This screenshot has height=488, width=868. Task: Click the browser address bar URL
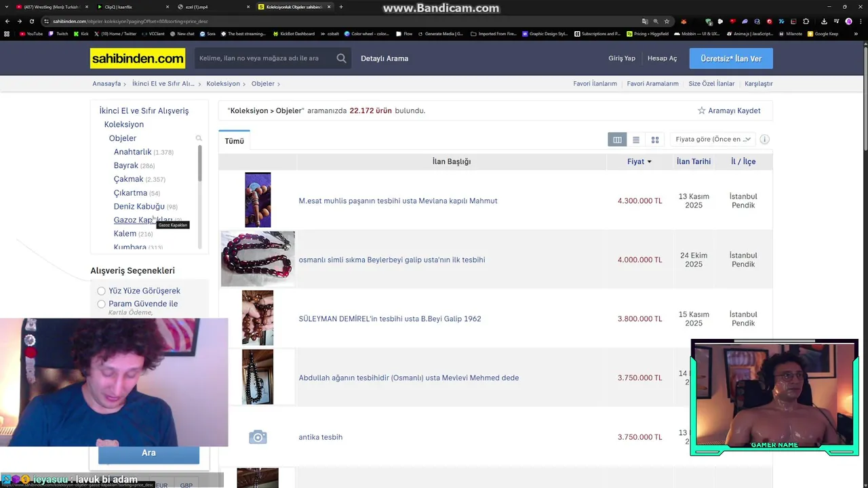click(130, 21)
